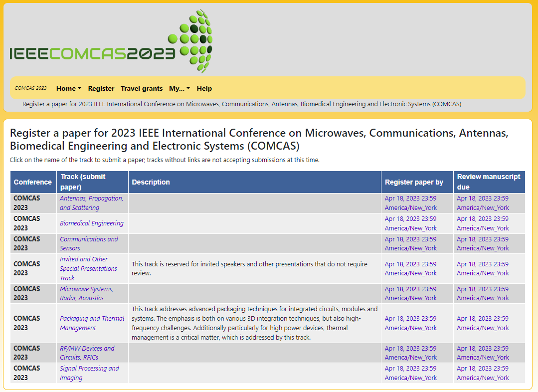Click Review manuscript due date for Communications and Sensors
The image size is (538, 392).
483,243
